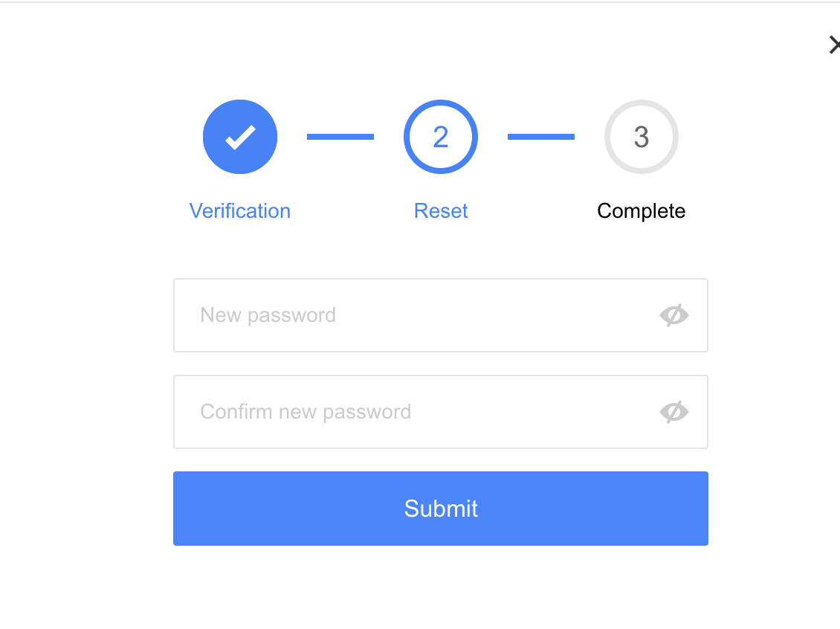Click the completed Verification checkmark circle
840x629 pixels.
pyautogui.click(x=240, y=137)
